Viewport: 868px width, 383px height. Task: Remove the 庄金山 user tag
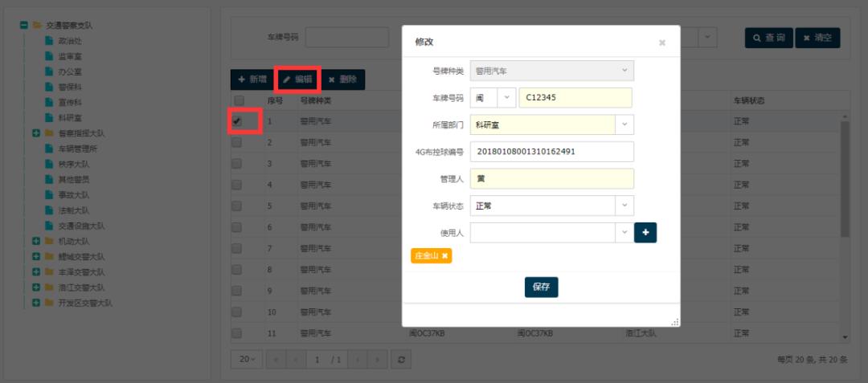click(445, 256)
